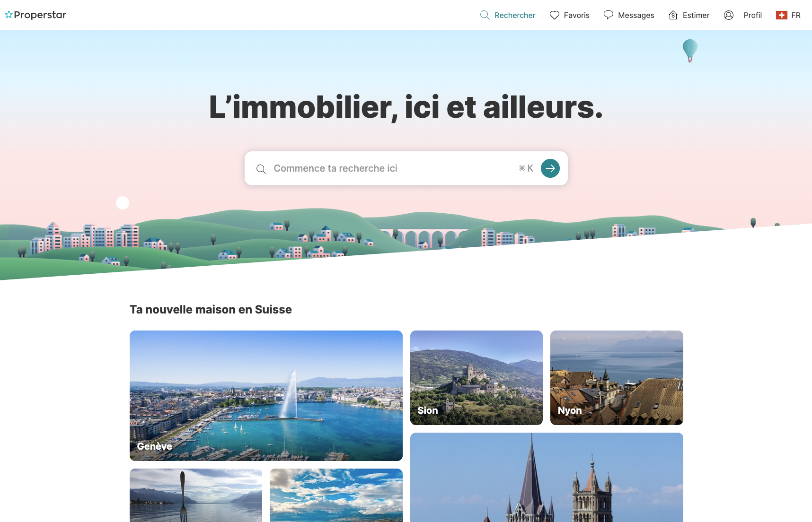Click the Estimer link
The height and width of the screenshot is (522, 812).
pos(689,15)
